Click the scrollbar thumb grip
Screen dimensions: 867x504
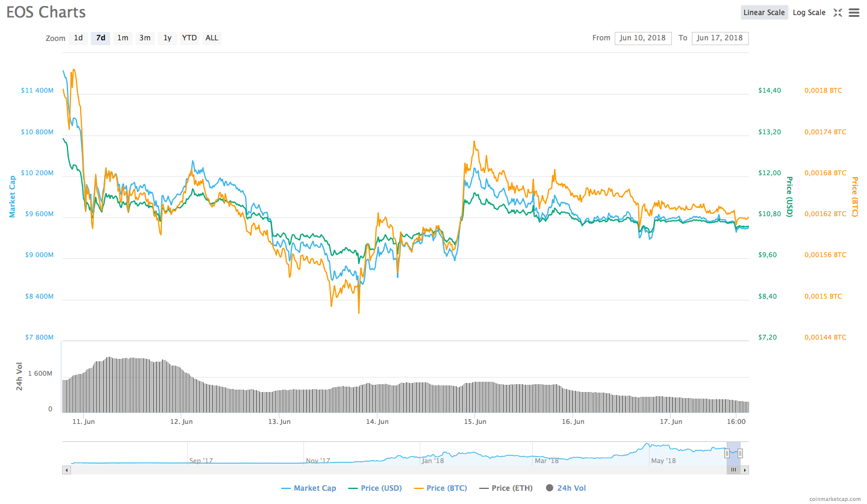click(x=733, y=470)
